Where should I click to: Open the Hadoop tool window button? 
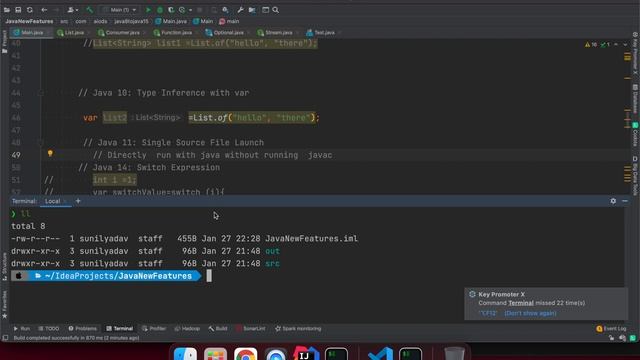(x=187, y=329)
